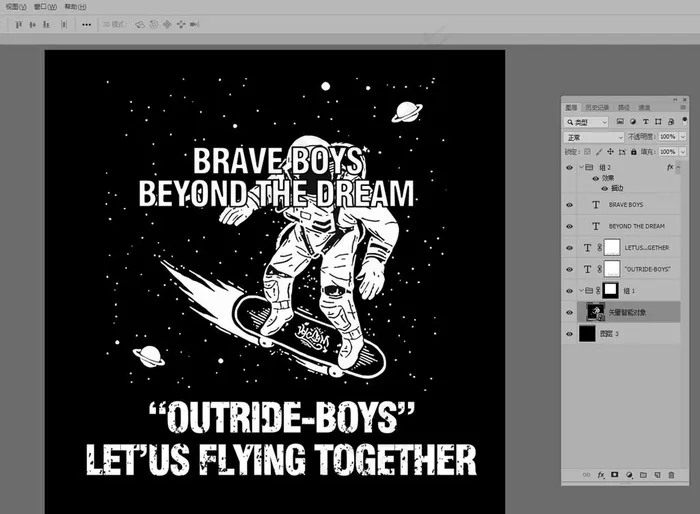The height and width of the screenshot is (514, 700).
Task: Click the group 1 layer mask thumbnail
Action: (x=610, y=290)
